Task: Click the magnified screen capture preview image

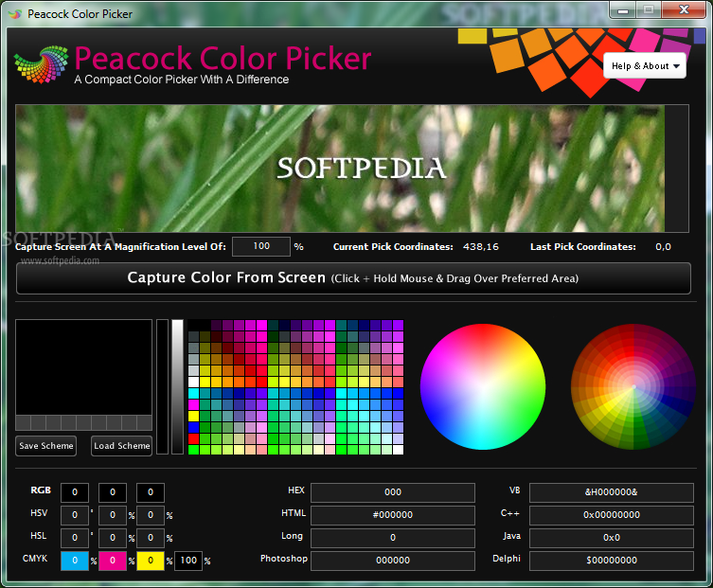Action: coord(340,169)
